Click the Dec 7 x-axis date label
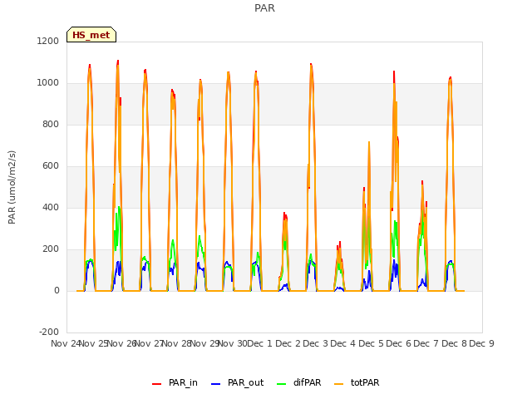This screenshot has height=399, width=532. [x=426, y=343]
